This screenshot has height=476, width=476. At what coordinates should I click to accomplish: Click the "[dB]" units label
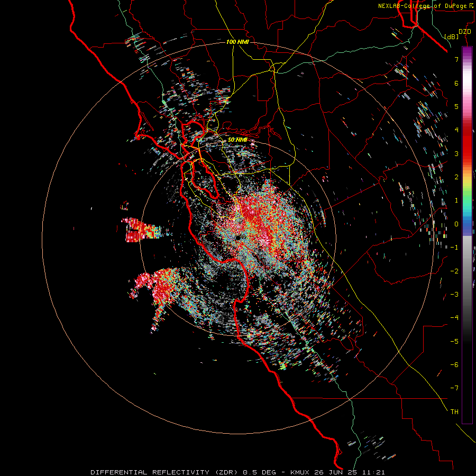coord(452,36)
